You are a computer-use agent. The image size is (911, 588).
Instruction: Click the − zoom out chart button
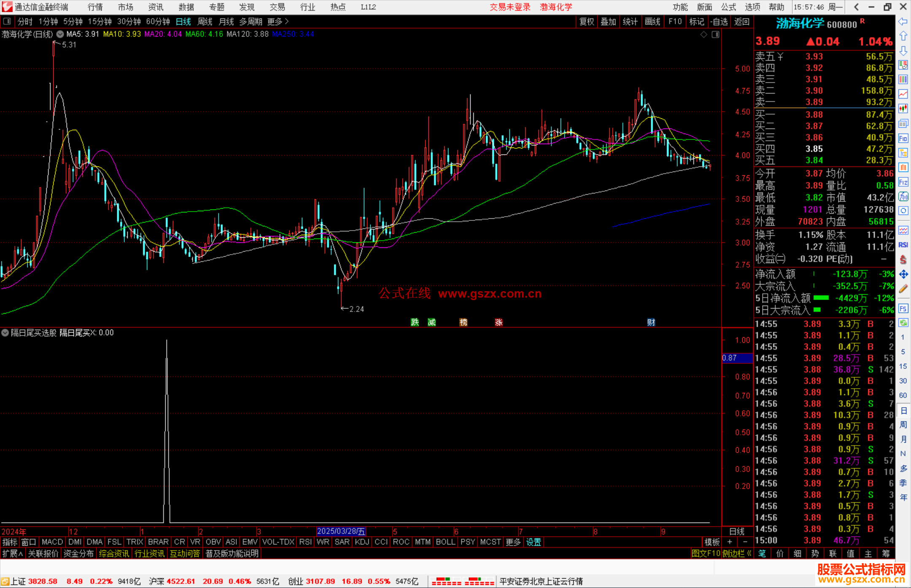click(745, 542)
